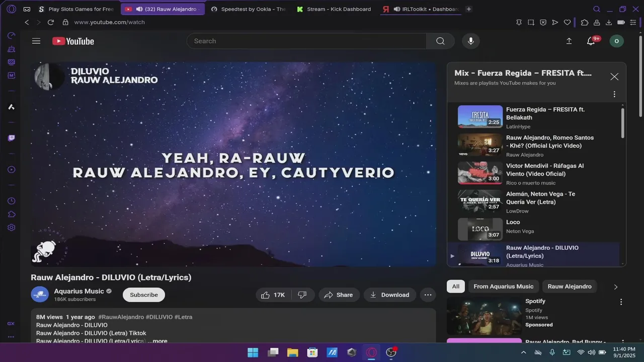Open the player icon in sidebar

[11, 169]
